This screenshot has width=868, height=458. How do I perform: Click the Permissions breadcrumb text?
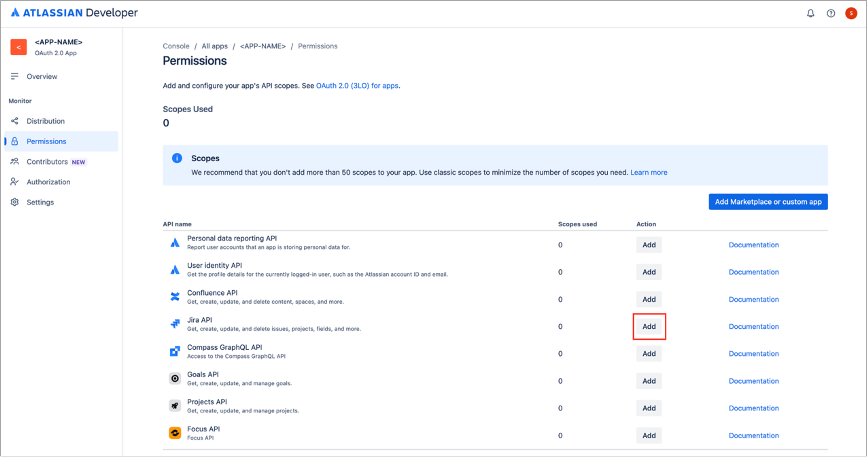tap(317, 46)
